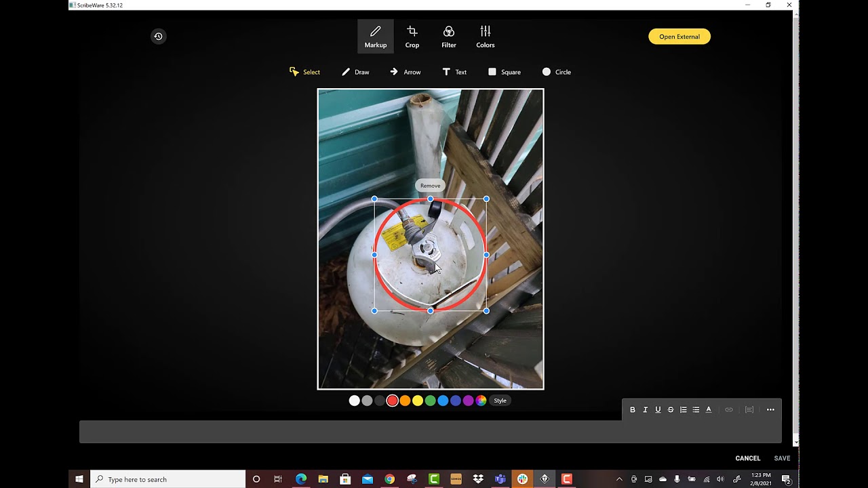Pick the light blue color swatch
Screen dimensions: 868x488
tap(443, 401)
